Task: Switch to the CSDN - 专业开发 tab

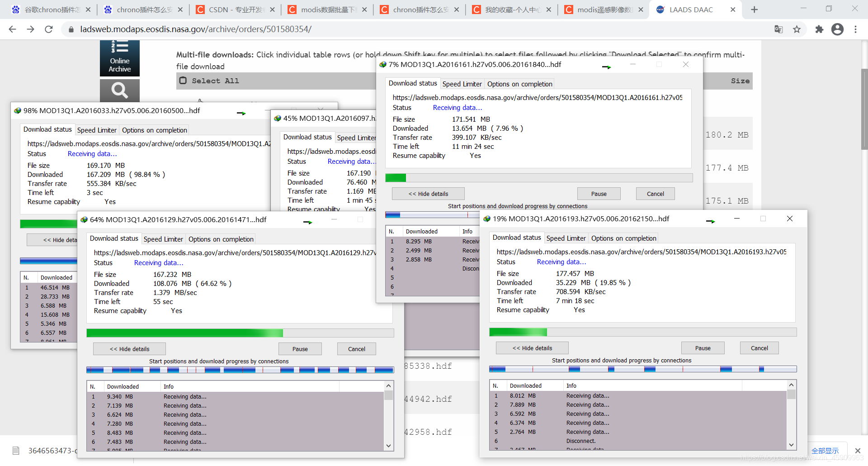Action: (234, 10)
